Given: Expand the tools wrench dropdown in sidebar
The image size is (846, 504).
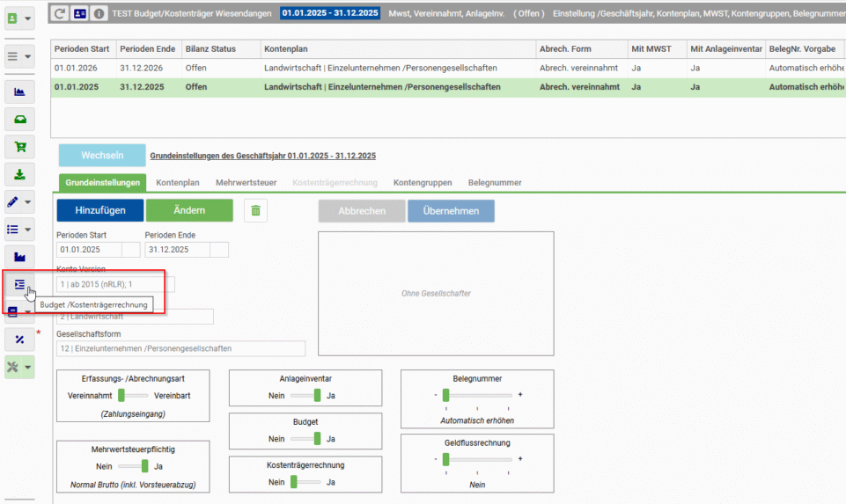Looking at the screenshot, I should click(x=20, y=367).
